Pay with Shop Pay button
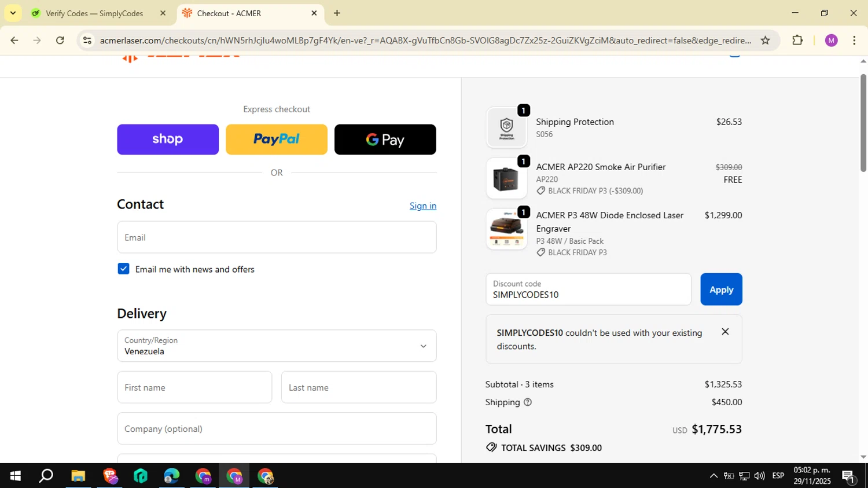868x488 pixels. coord(168,140)
